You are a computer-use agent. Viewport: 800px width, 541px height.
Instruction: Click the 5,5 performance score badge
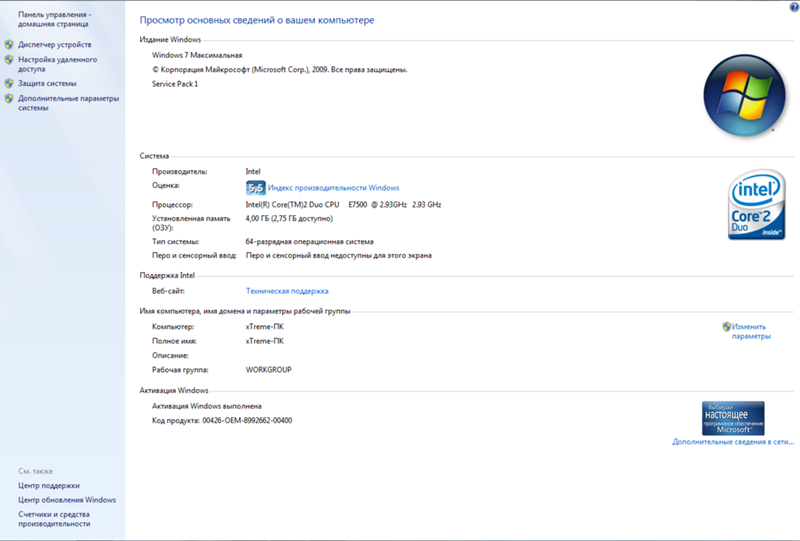(256, 188)
